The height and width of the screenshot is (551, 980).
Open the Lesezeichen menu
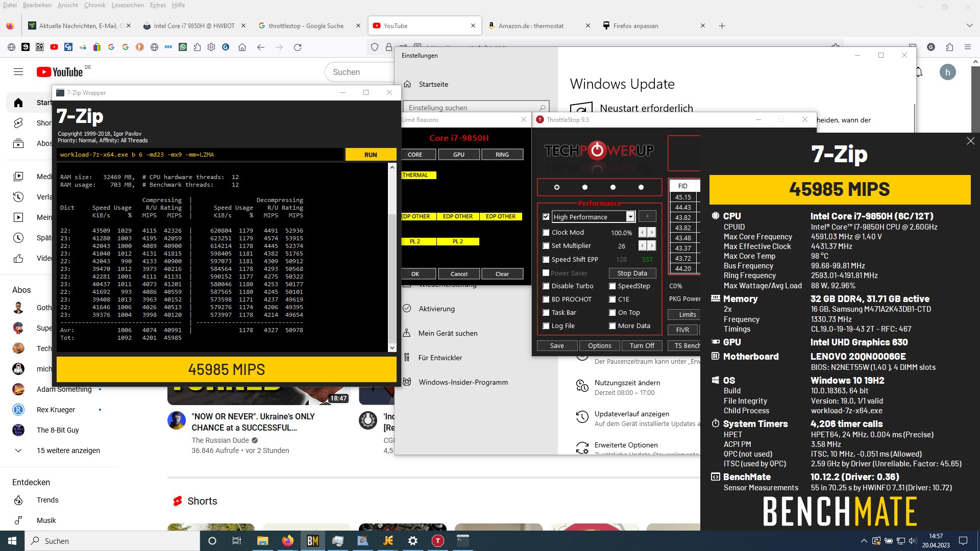[x=128, y=5]
